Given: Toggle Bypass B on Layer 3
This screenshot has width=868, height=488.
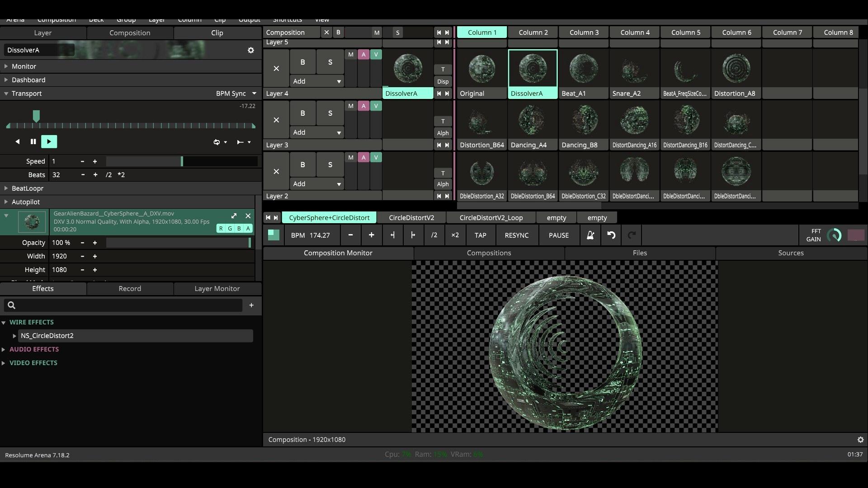Looking at the screenshot, I should coord(302,113).
